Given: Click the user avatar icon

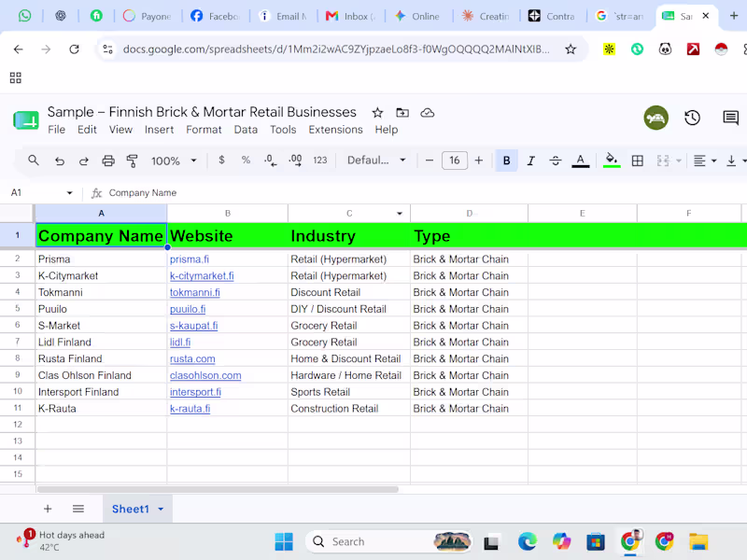Looking at the screenshot, I should [x=656, y=118].
